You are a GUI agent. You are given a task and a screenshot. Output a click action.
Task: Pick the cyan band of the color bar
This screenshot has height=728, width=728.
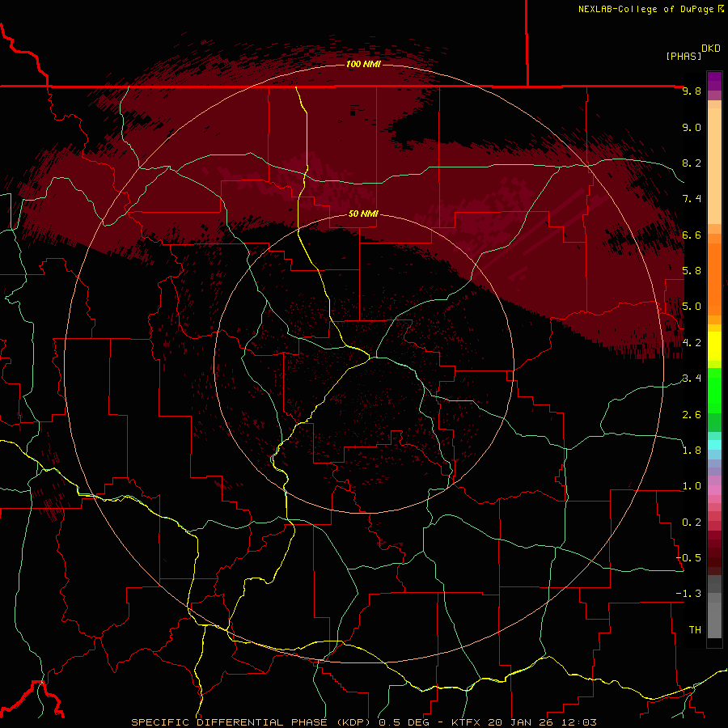tap(714, 445)
